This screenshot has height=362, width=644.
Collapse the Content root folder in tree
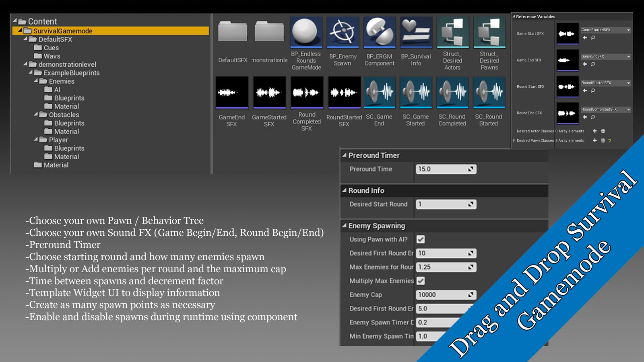click(14, 21)
